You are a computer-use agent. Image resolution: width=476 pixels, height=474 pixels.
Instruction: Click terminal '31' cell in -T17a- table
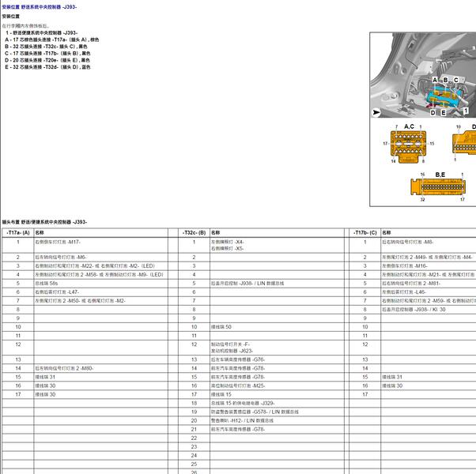[x=100, y=377]
